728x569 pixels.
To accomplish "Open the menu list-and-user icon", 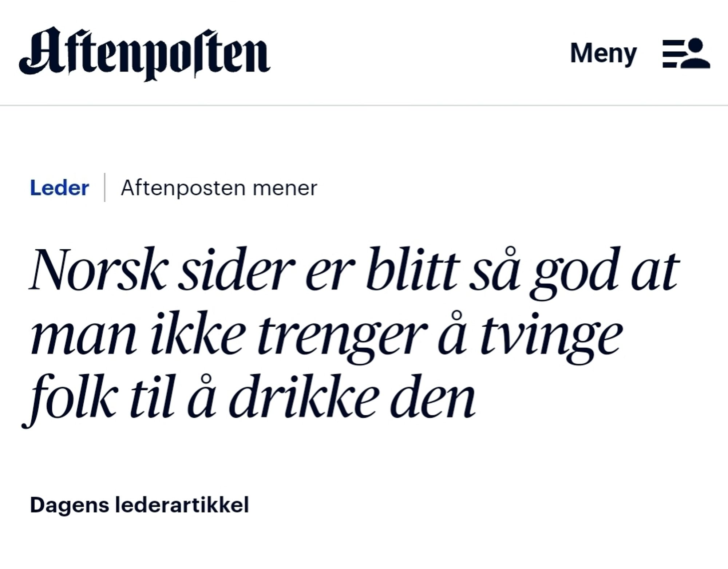I will click(686, 53).
